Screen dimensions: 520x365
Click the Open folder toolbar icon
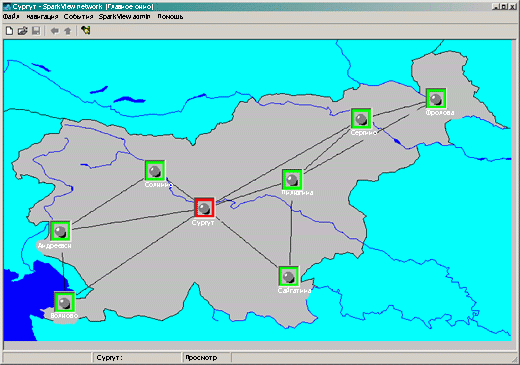22,31
